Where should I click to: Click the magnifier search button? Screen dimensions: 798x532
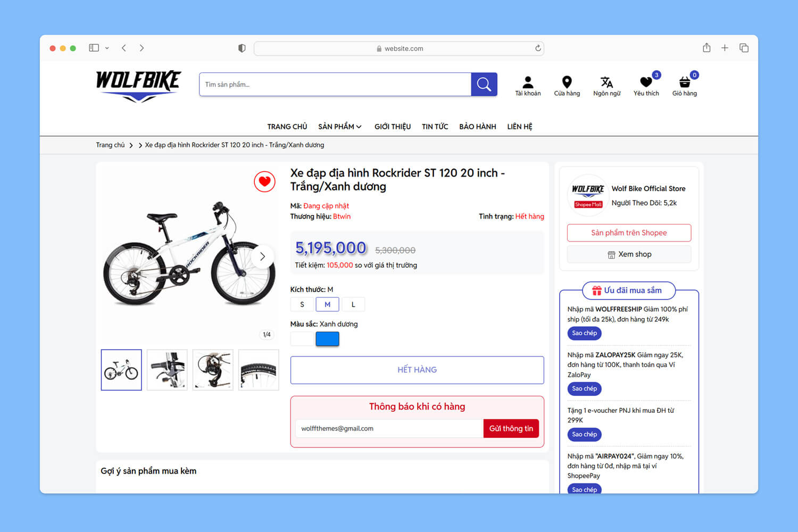pos(484,84)
